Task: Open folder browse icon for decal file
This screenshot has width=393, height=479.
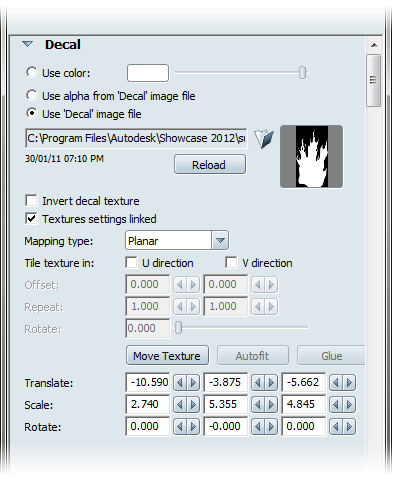Action: (264, 139)
